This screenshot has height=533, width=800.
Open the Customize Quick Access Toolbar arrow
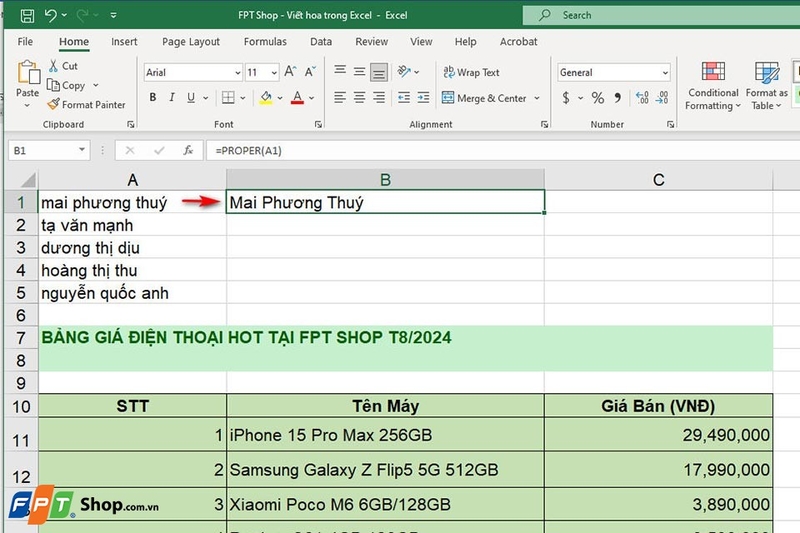pyautogui.click(x=113, y=15)
